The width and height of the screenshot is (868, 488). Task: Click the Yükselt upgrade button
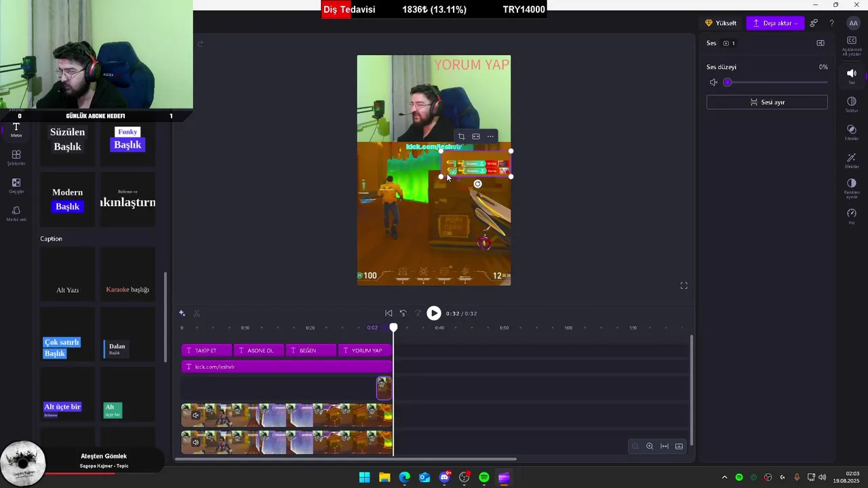(721, 23)
